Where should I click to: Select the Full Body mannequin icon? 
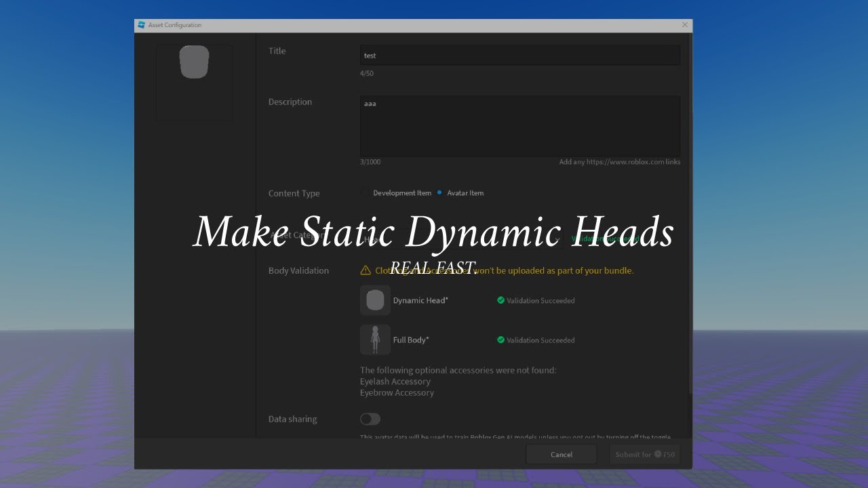coord(375,340)
